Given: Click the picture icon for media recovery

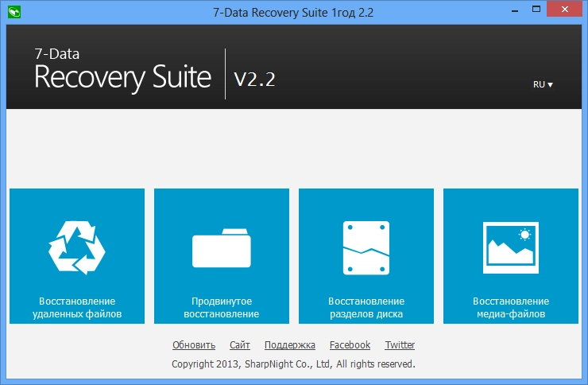Looking at the screenshot, I should 511,247.
